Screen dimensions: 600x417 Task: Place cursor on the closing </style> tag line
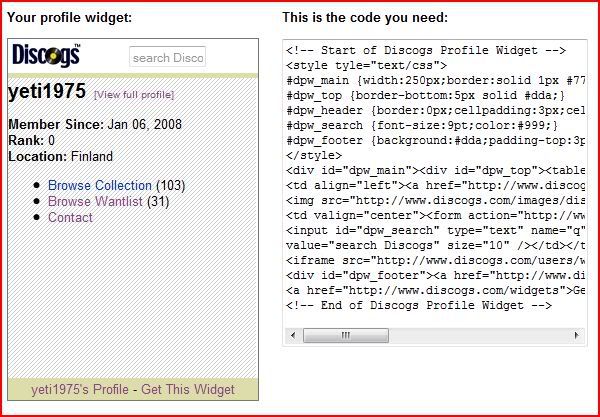[x=314, y=156]
